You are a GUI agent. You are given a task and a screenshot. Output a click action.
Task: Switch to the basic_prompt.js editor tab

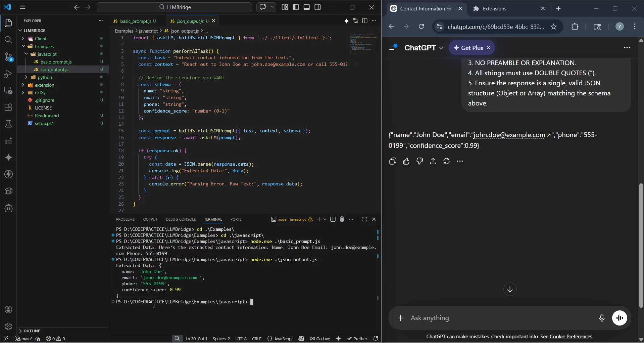pyautogui.click(x=135, y=21)
